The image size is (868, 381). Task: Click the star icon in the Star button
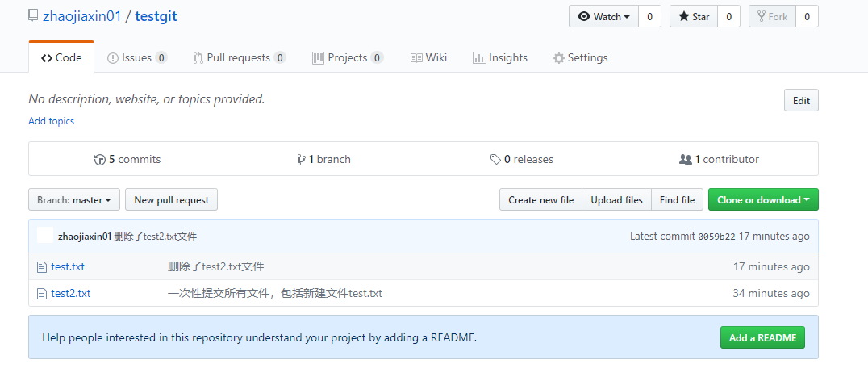684,17
